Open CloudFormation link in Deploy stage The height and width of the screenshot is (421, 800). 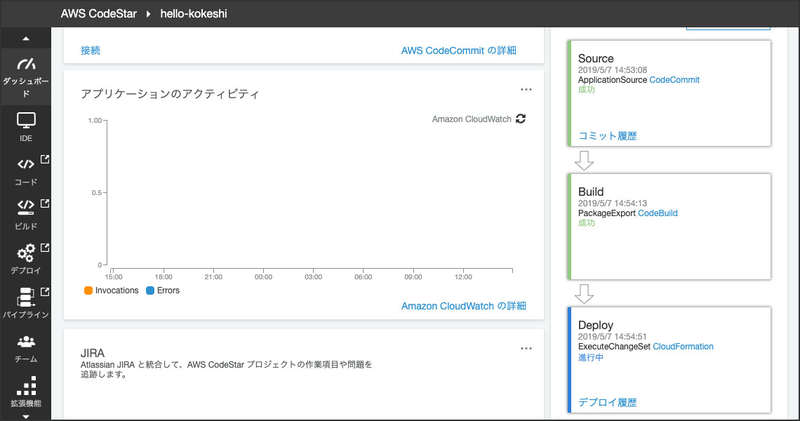click(683, 346)
